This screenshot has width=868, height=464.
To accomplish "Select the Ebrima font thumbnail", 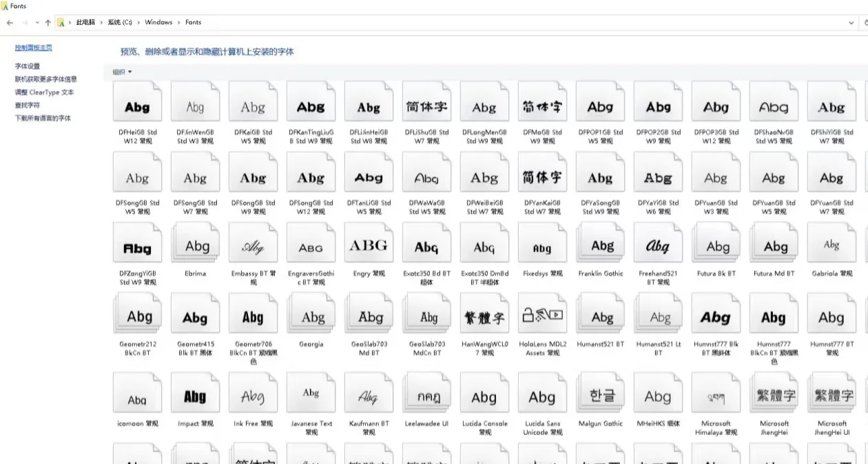I will tap(195, 243).
